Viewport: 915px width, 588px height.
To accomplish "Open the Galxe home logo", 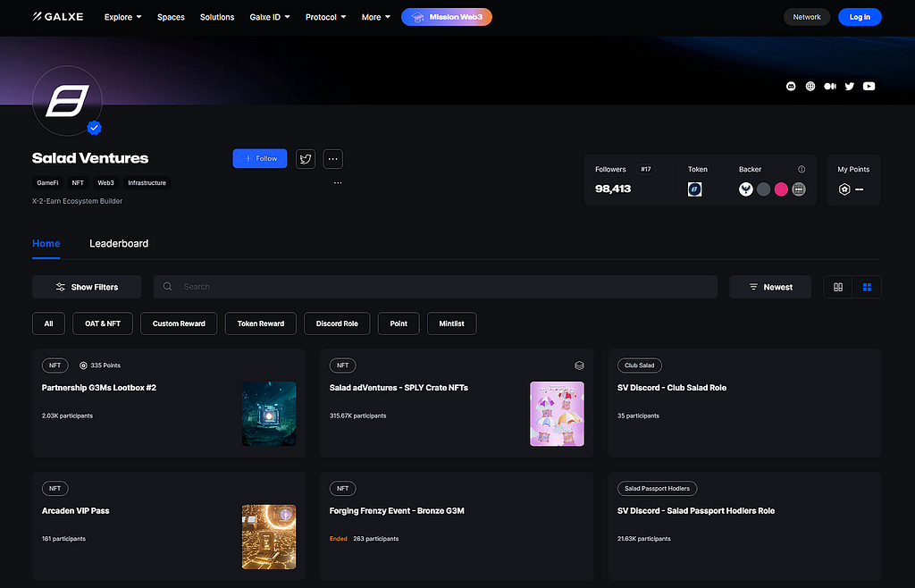I will pos(58,17).
